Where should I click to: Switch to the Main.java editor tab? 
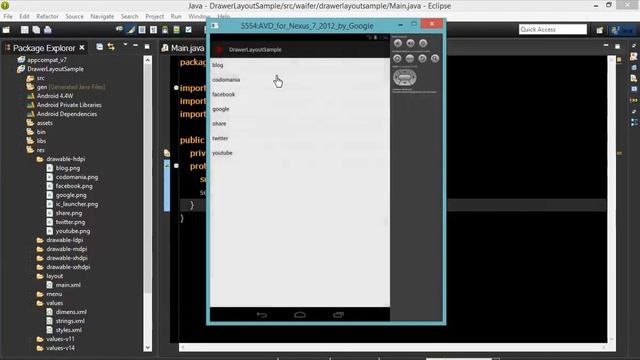(x=183, y=48)
